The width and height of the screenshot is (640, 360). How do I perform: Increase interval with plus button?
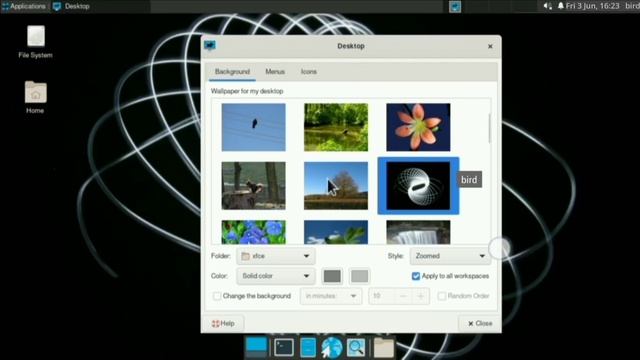click(x=420, y=296)
